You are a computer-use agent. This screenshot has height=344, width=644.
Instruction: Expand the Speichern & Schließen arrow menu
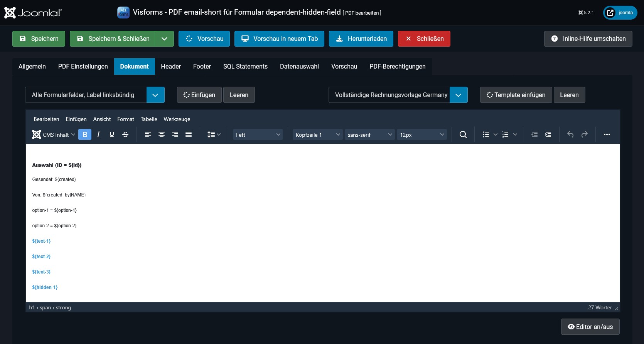(x=164, y=39)
